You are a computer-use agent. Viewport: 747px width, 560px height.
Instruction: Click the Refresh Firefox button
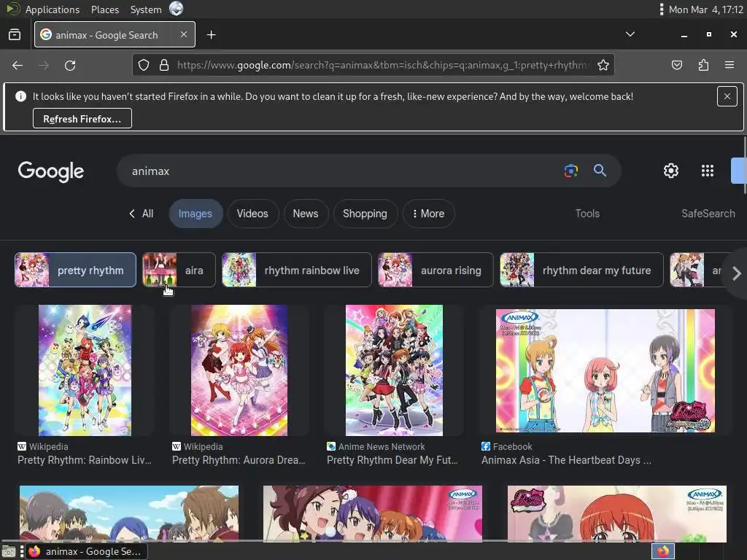coord(82,119)
